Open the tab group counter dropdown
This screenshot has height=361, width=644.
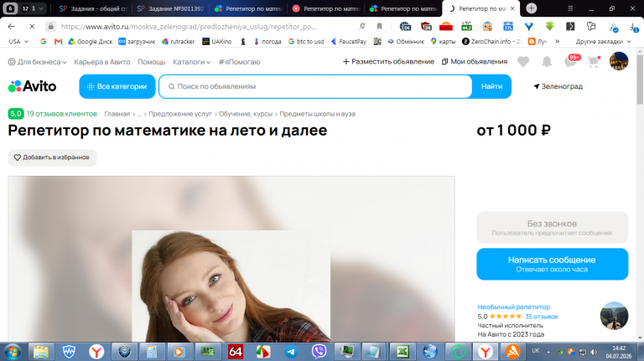pos(33,8)
